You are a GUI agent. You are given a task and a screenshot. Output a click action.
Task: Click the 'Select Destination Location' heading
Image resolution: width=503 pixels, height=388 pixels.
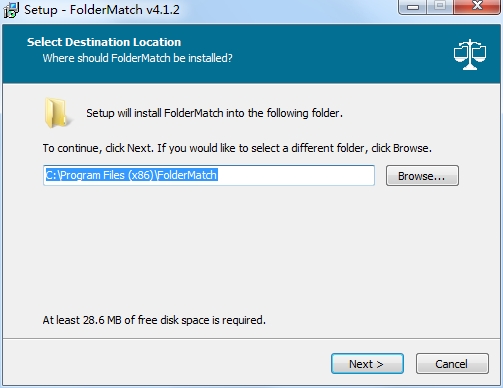coord(104,42)
